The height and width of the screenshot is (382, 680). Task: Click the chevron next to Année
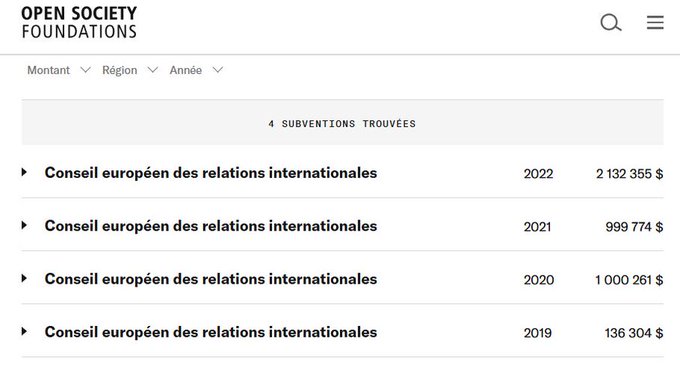pos(218,70)
